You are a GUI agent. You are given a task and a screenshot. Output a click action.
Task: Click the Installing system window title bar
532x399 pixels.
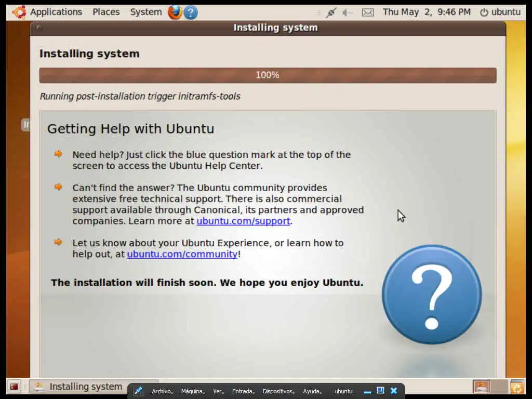[268, 28]
